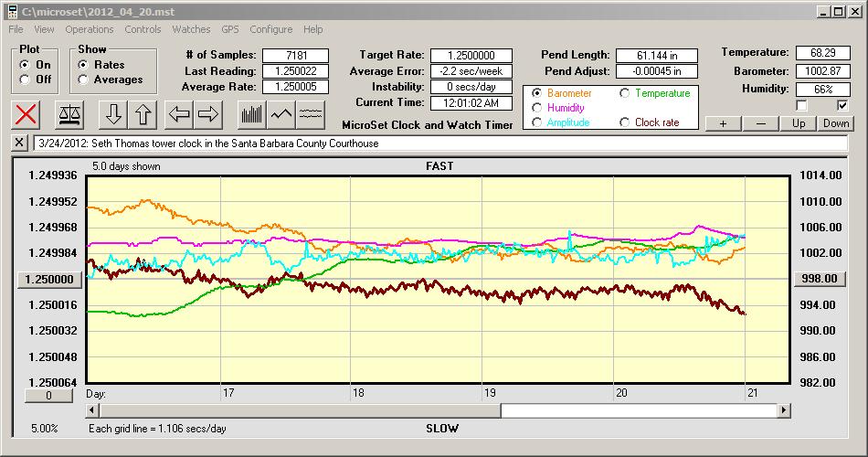This screenshot has height=457, width=868.
Task: Open the Controls menu
Action: coord(143,29)
